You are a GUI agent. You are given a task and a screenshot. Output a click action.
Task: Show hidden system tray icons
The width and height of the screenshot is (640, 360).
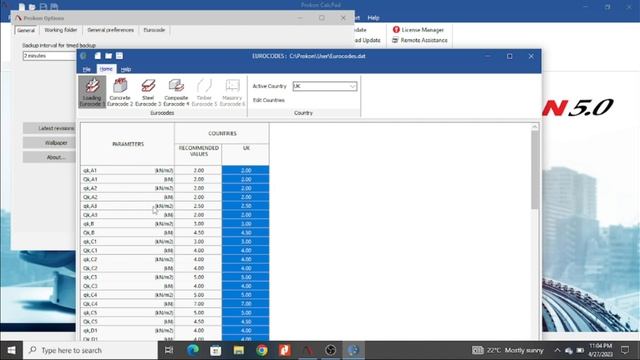pos(557,351)
